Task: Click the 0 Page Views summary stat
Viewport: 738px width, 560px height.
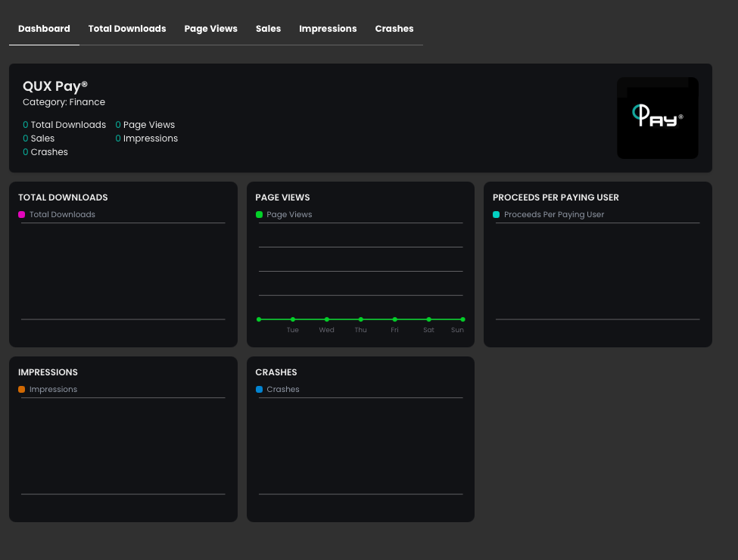Action: tap(145, 125)
